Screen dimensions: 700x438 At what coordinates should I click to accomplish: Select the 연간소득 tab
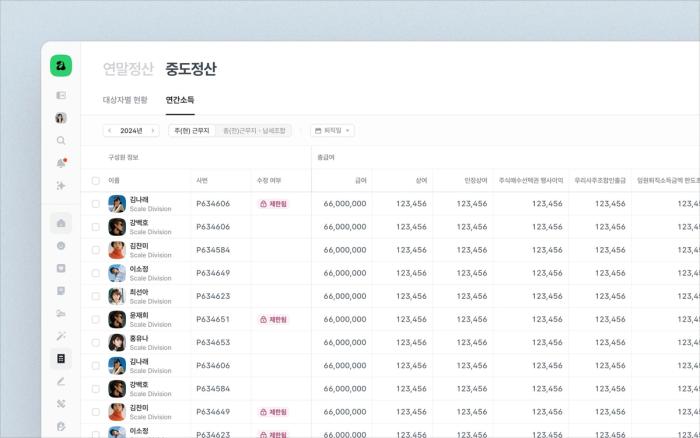[180, 100]
